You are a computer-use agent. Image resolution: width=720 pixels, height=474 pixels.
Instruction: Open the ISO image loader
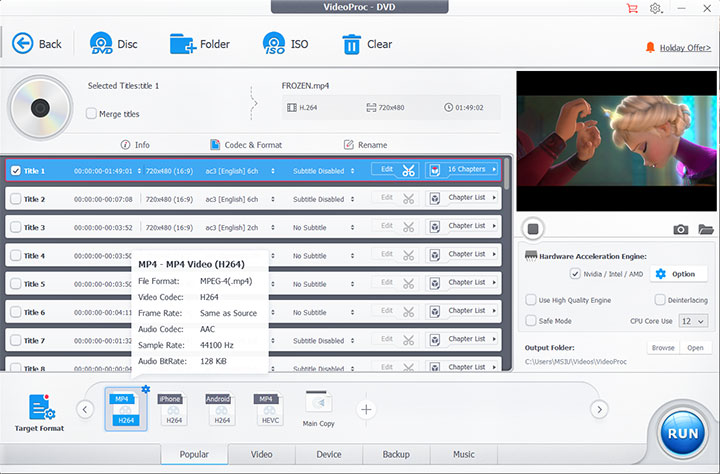point(274,44)
